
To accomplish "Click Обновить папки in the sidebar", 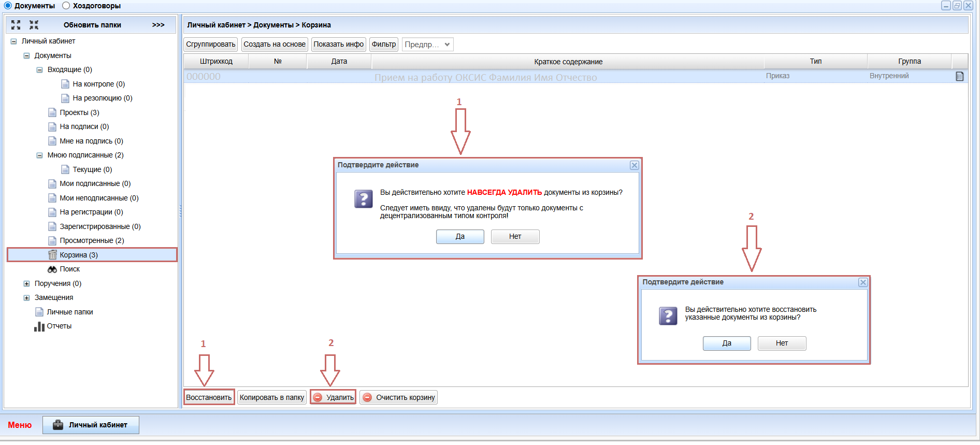I will (92, 25).
